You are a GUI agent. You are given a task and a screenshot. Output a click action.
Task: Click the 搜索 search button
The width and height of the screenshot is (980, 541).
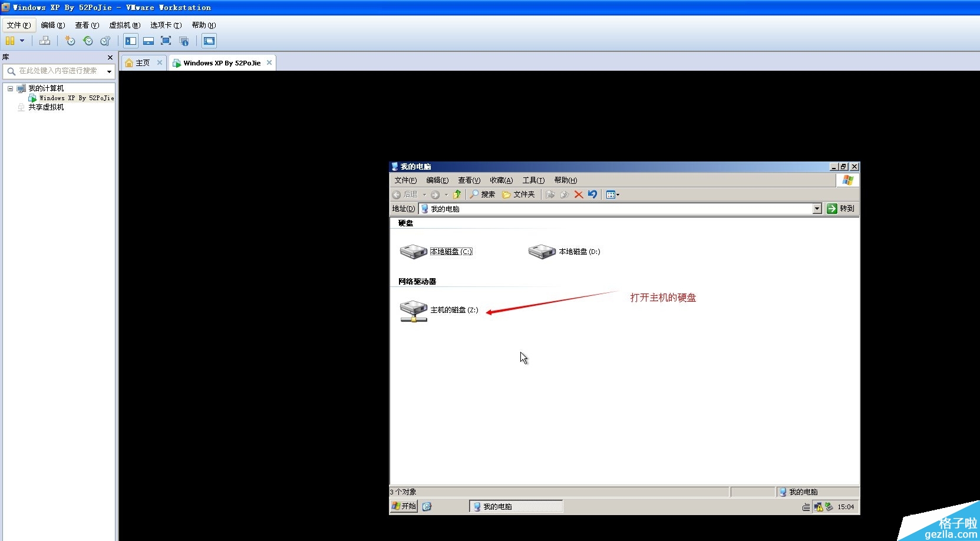pyautogui.click(x=482, y=194)
